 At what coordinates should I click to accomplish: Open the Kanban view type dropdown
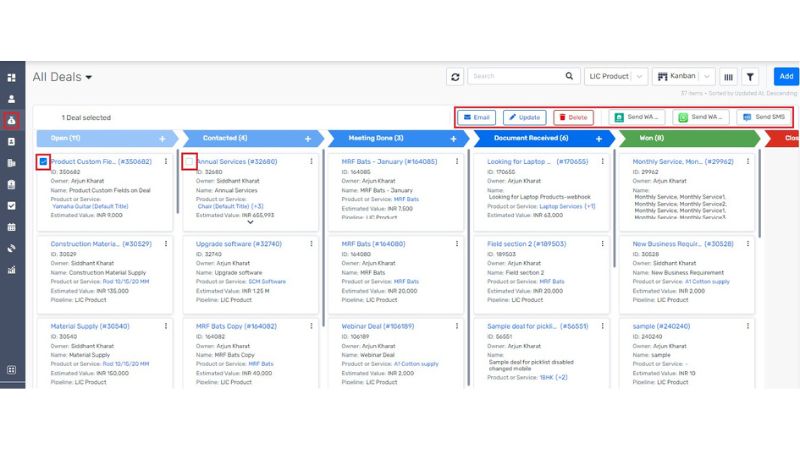[x=683, y=77]
